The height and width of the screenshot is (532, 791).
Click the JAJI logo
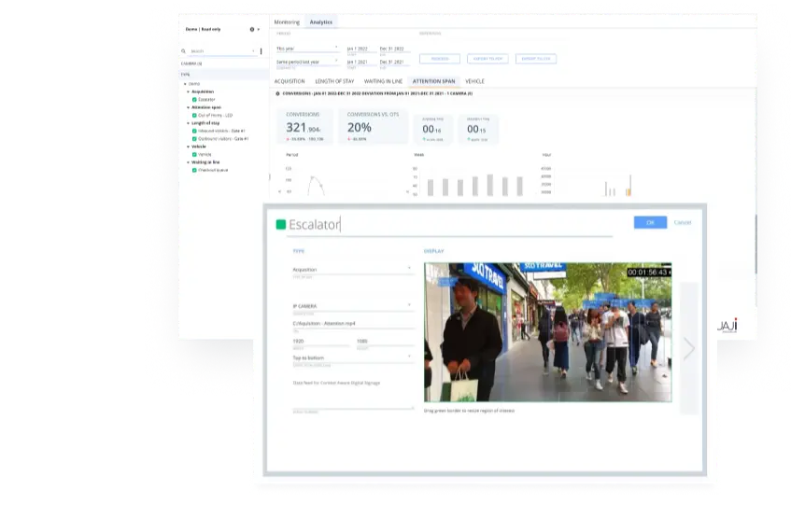click(x=727, y=326)
